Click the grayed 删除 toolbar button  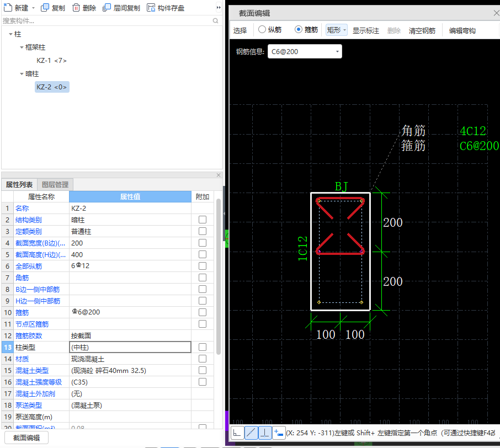394,30
